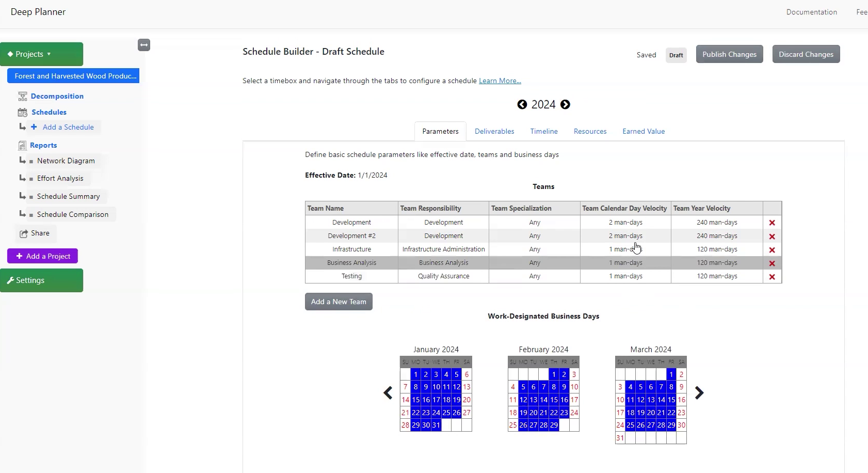Click the Schedules calendar icon
Image resolution: width=868 pixels, height=473 pixels.
pos(22,112)
